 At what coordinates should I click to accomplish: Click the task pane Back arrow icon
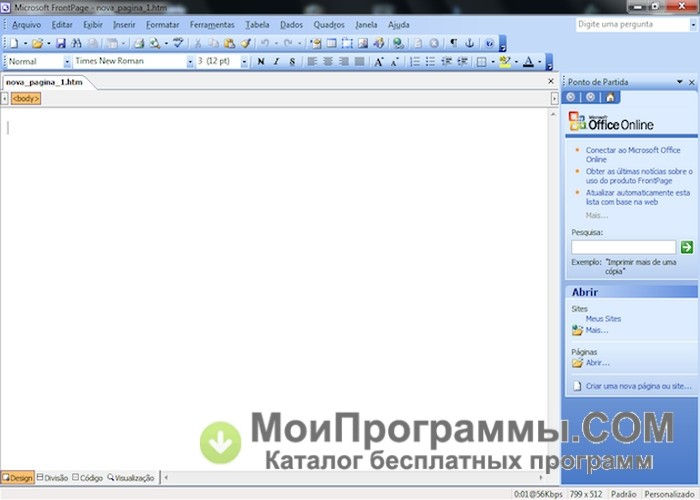pos(571,97)
